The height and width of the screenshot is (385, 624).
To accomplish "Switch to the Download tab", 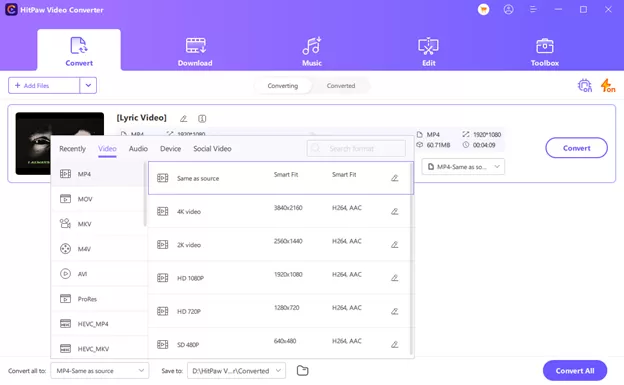I will 195,52.
